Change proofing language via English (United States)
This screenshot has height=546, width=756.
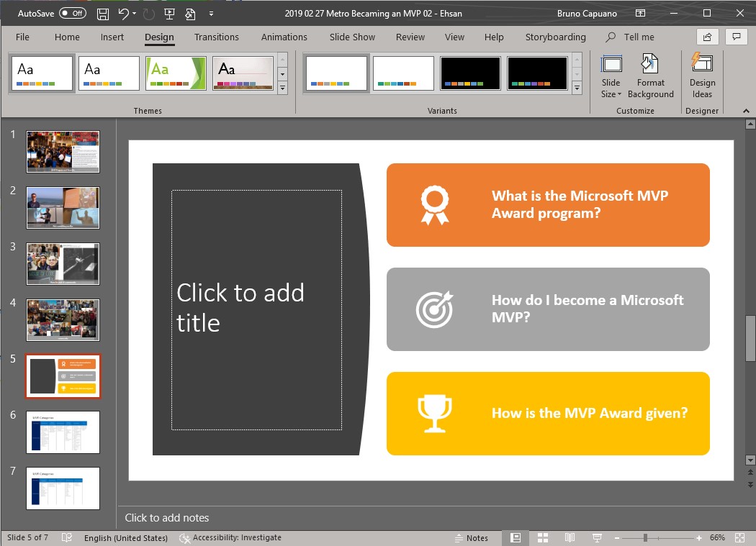126,537
